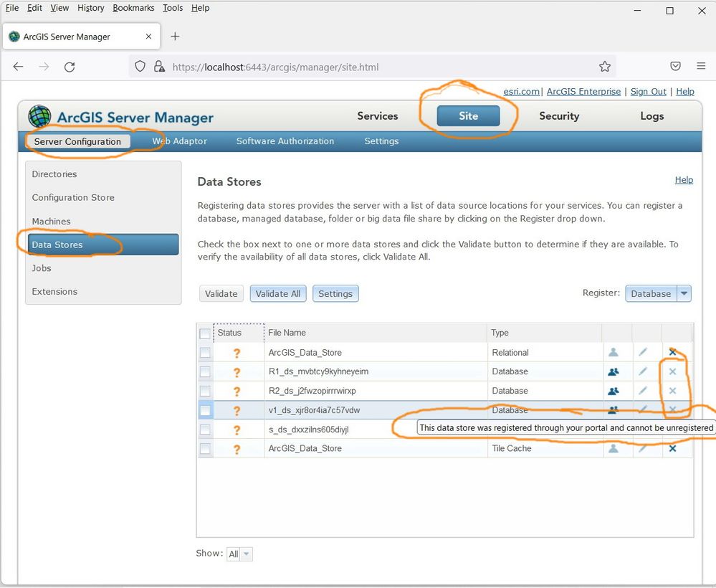Image resolution: width=716 pixels, height=588 pixels.
Task: Click the Sign Out link
Action: (x=648, y=91)
